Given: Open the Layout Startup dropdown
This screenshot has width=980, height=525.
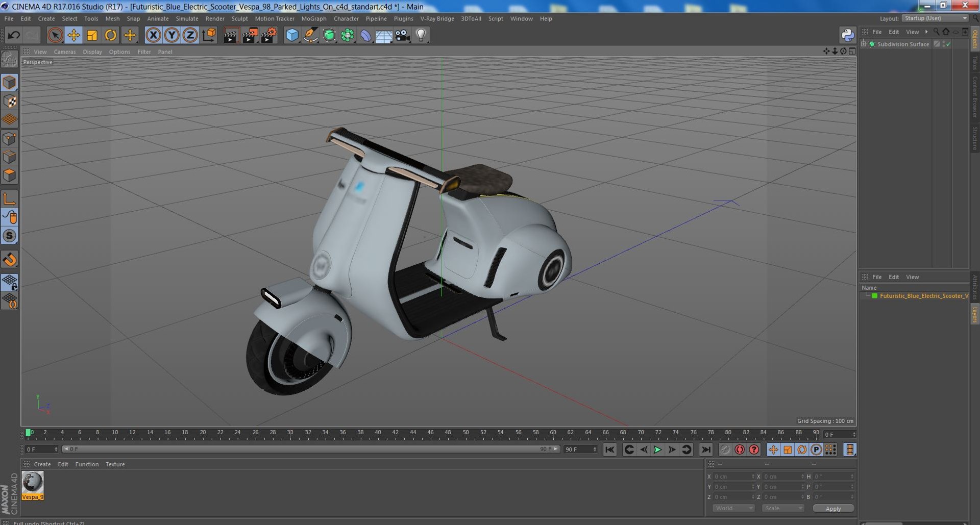Looking at the screenshot, I should 935,18.
